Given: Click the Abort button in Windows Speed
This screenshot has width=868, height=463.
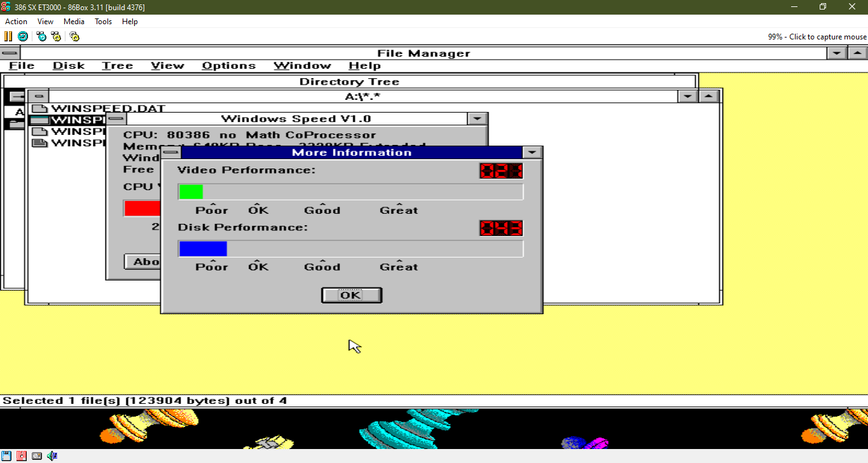Looking at the screenshot, I should (140, 261).
